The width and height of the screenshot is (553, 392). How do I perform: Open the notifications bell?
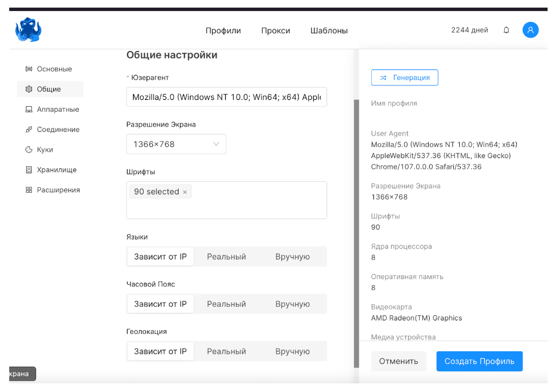coord(506,30)
